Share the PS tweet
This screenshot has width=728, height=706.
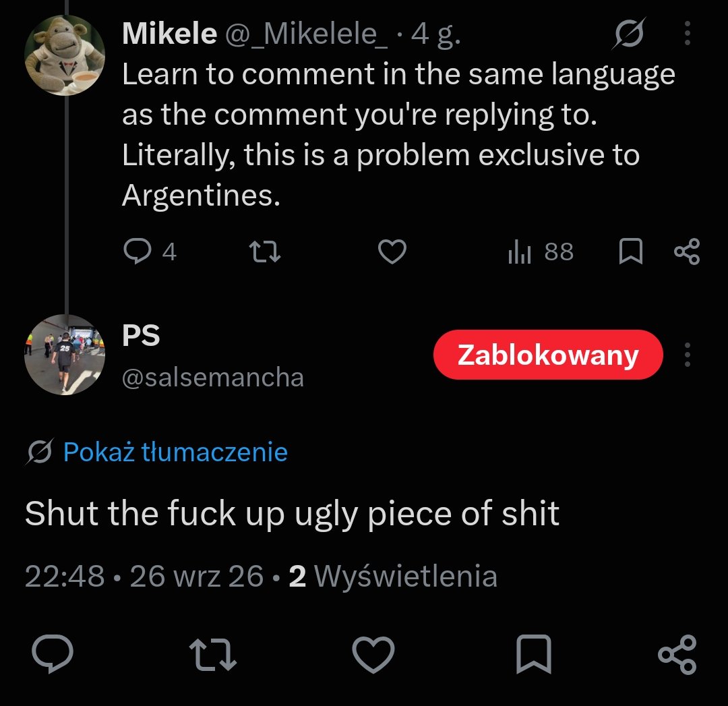677,654
